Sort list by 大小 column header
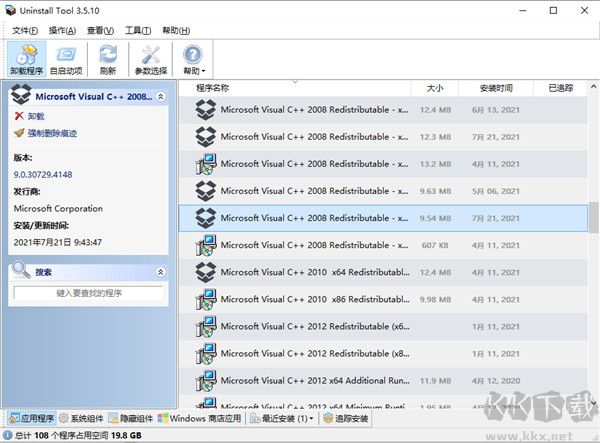Viewport: 600px width, 443px height. (434, 88)
